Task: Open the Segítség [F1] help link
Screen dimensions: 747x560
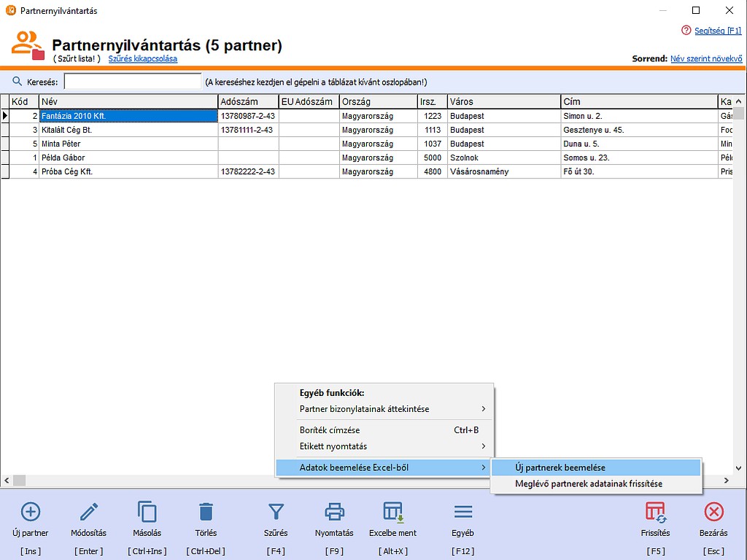Action: click(716, 31)
